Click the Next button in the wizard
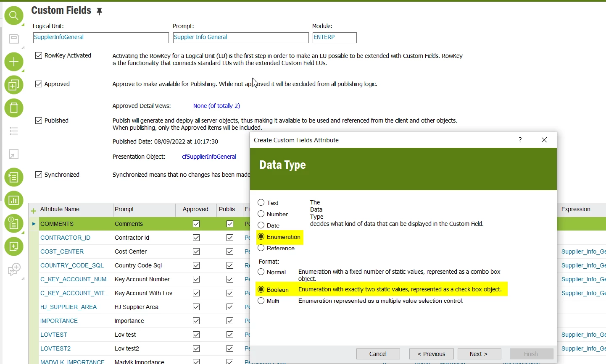The height and width of the screenshot is (364, 606). pos(479,354)
